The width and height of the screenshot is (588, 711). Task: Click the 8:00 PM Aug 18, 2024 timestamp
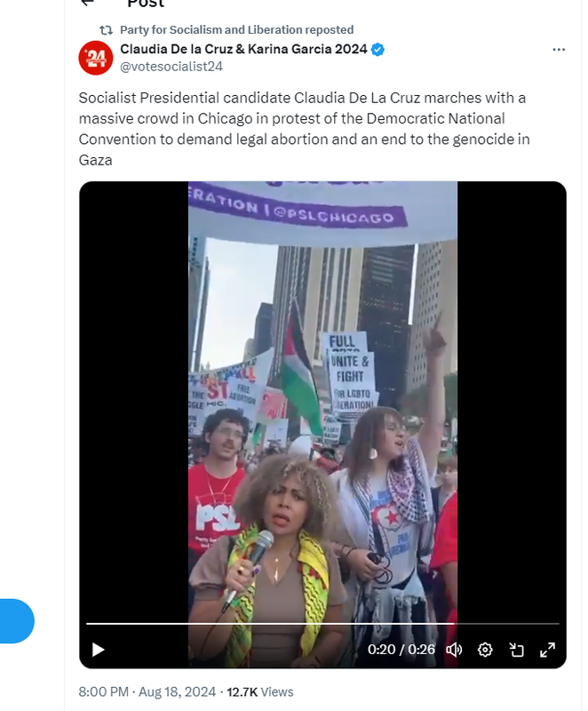click(x=147, y=691)
